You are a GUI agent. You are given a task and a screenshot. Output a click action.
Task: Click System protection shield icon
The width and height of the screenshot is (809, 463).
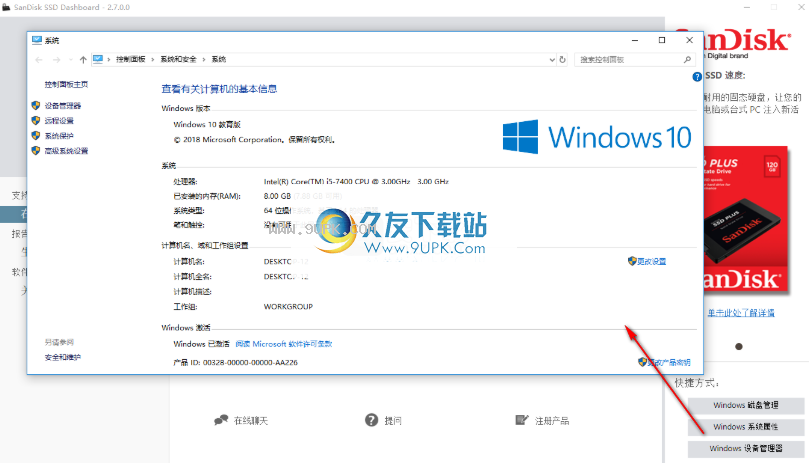[36, 135]
